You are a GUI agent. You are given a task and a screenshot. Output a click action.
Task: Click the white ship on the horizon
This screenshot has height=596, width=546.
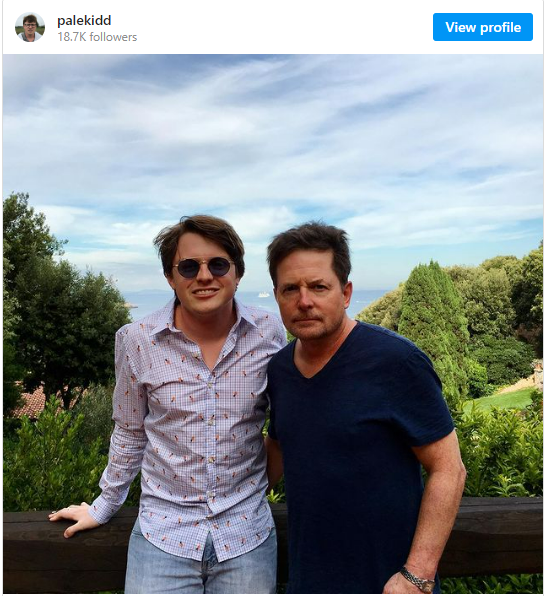[x=263, y=295]
